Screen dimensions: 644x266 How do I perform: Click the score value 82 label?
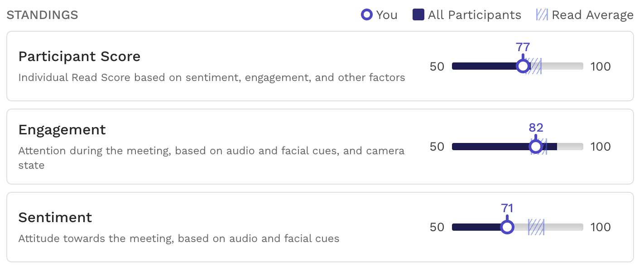click(x=536, y=128)
